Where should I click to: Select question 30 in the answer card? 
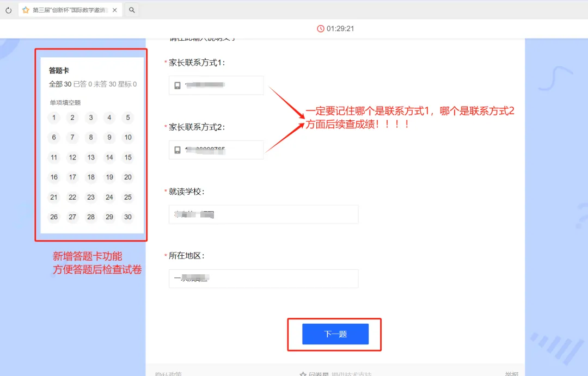point(128,217)
